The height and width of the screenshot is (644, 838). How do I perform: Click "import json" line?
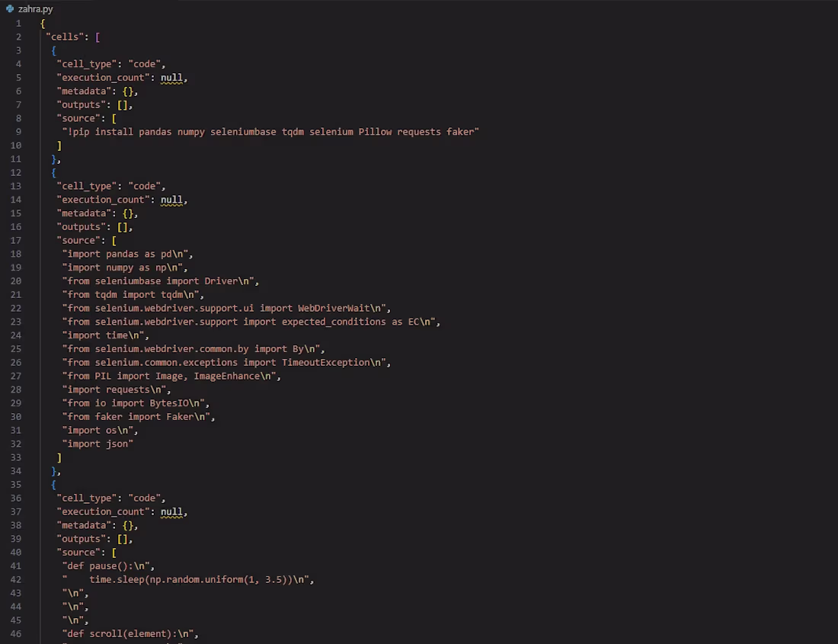point(98,444)
